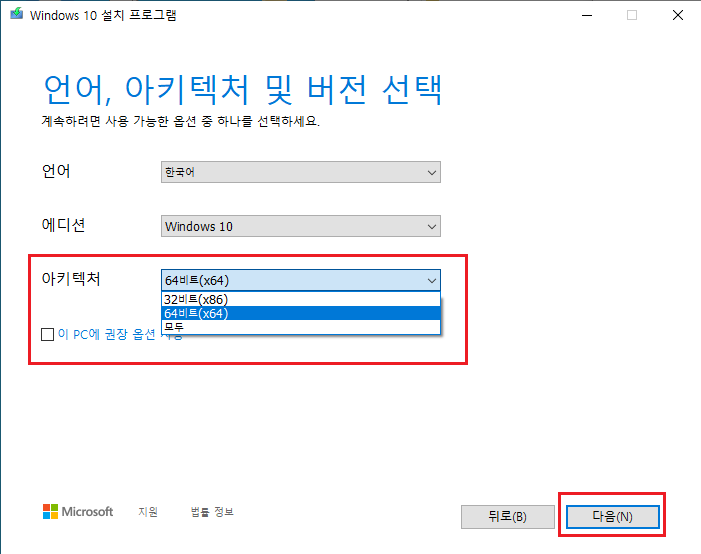Click the heading 언어, 아키텍처 및 버전 선택
The image size is (701, 554).
[x=243, y=90]
